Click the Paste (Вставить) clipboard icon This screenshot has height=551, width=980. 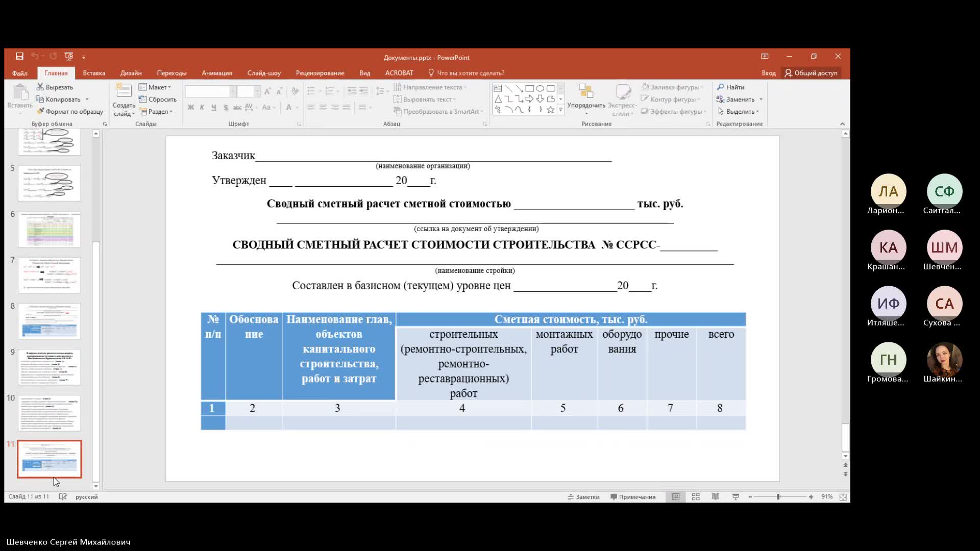(20, 93)
